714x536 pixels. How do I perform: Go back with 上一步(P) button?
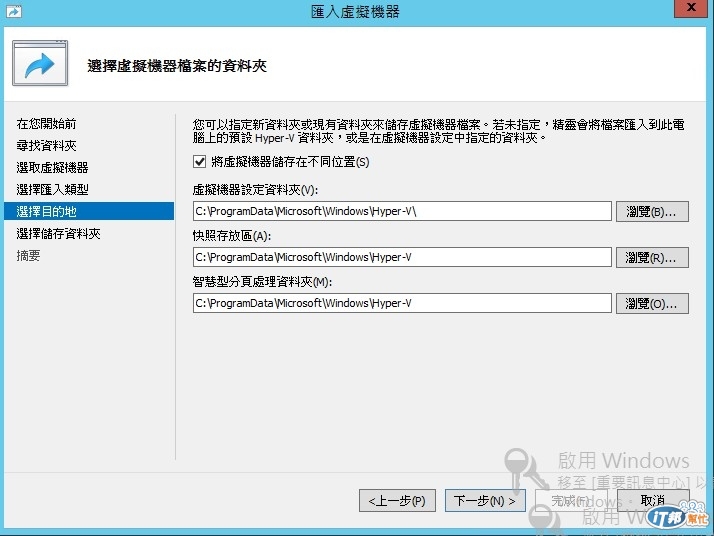(397, 501)
